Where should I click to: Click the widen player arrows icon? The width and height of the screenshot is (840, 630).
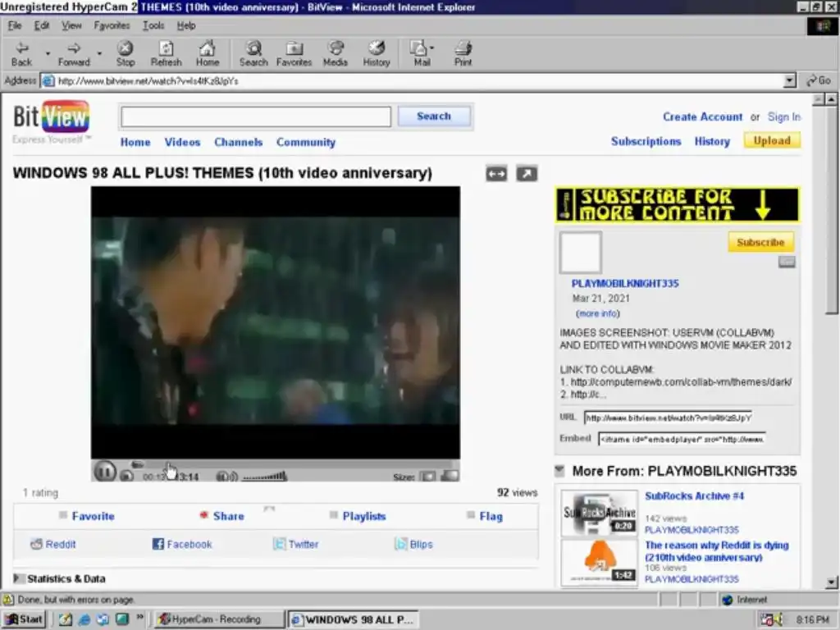pos(496,174)
